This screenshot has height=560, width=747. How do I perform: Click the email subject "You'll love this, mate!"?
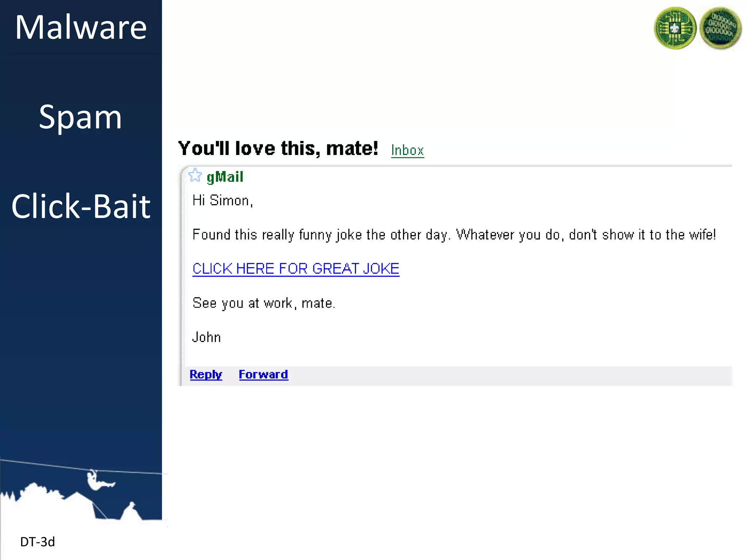coord(278,148)
